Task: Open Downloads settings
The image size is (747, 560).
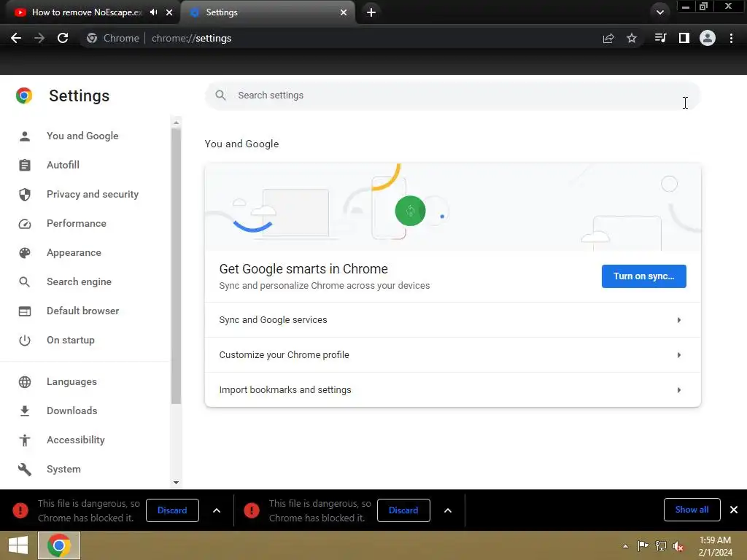Action: tap(72, 411)
